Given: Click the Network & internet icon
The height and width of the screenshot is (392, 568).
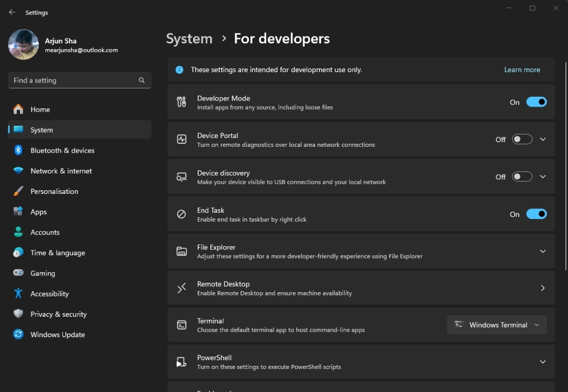Looking at the screenshot, I should click(19, 171).
